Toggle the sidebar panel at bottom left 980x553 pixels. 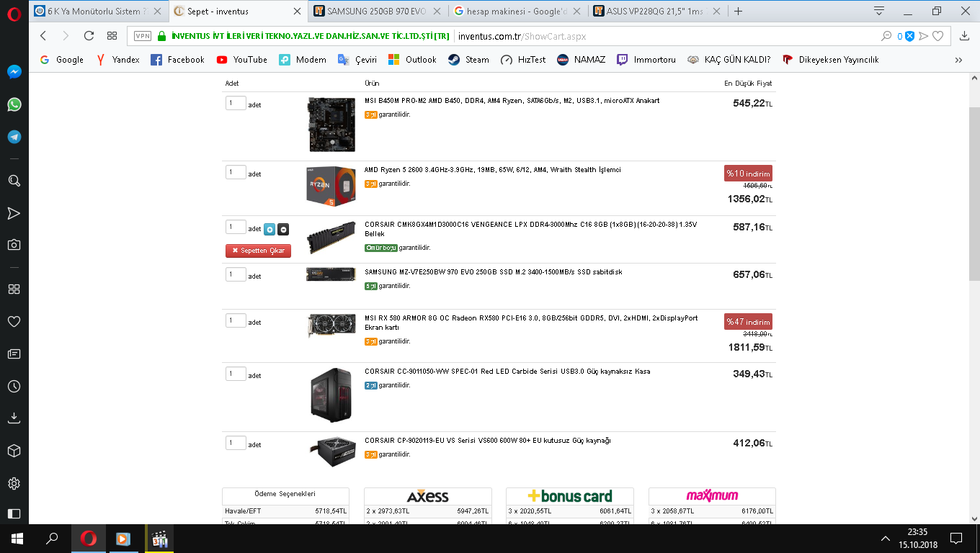point(14,514)
